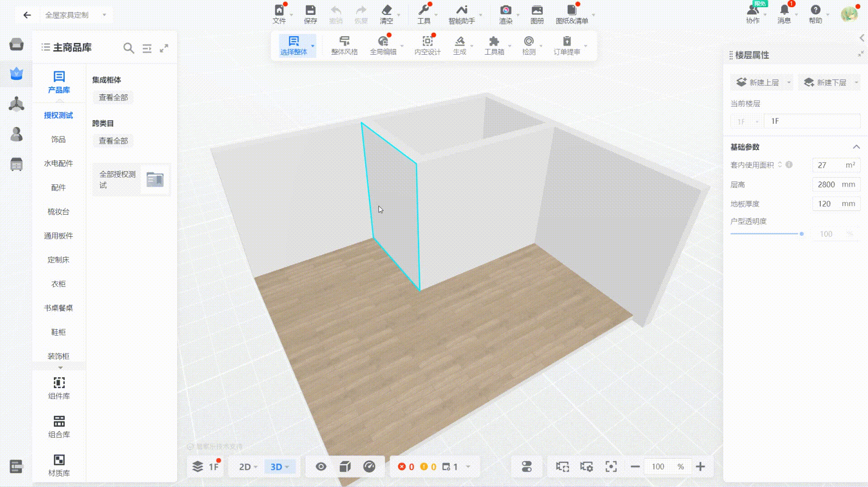Open the Render (渲染) camera tool
Image resolution: width=868 pixels, height=487 pixels.
505,14
